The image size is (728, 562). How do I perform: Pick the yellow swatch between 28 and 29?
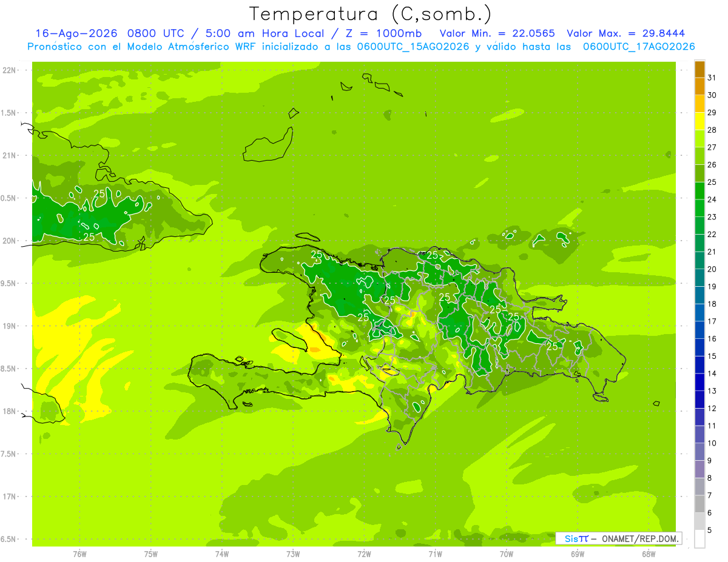(x=699, y=121)
